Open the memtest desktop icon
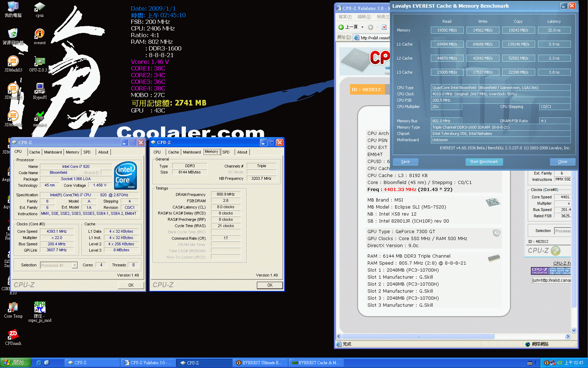The image size is (588, 368). click(x=40, y=117)
